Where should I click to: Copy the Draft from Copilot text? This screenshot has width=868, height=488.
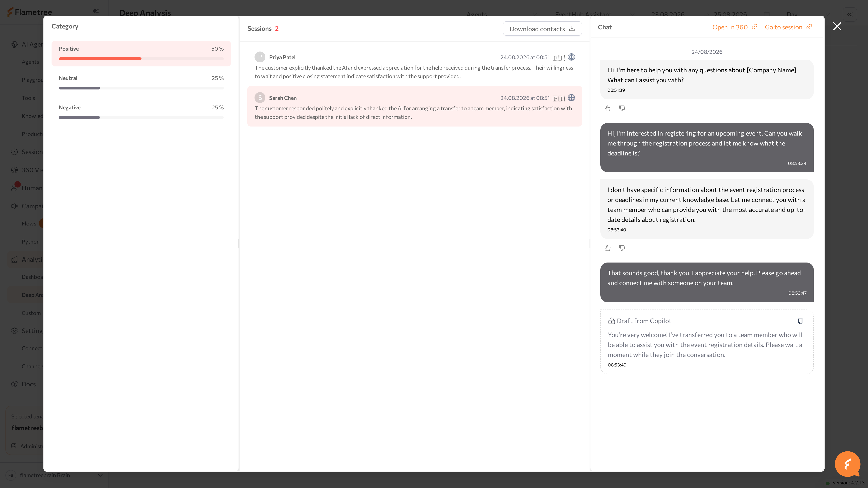point(800,321)
